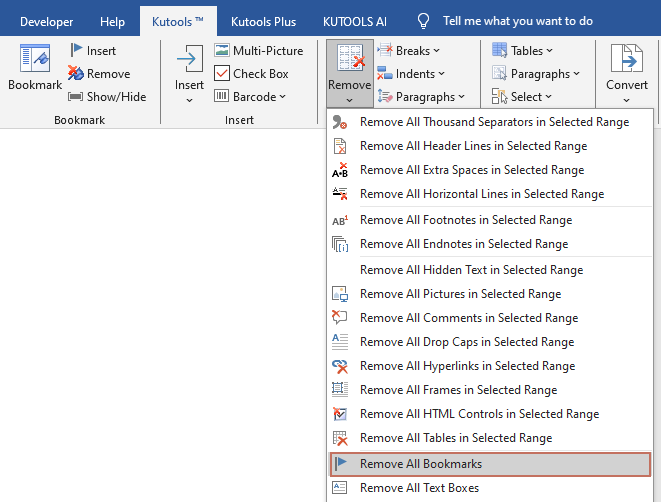The image size is (661, 502).
Task: Choose Remove All Pictures in Selected Range
Action: 490,294
